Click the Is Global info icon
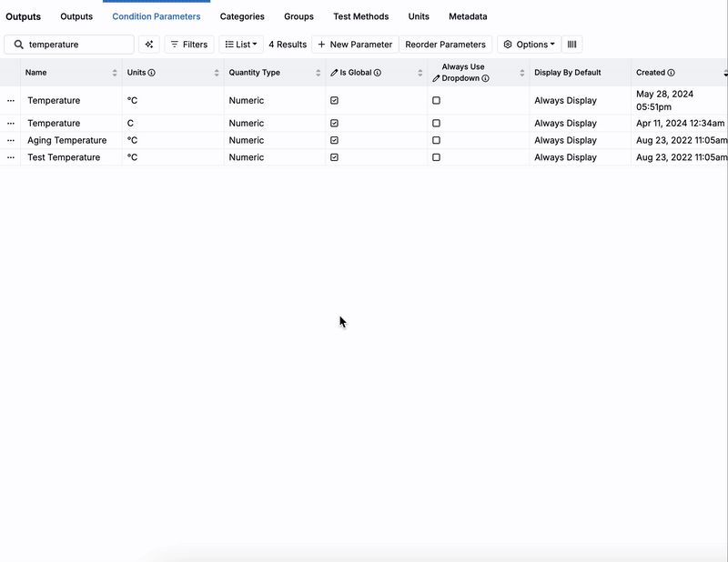The width and height of the screenshot is (728, 562). coord(378,73)
